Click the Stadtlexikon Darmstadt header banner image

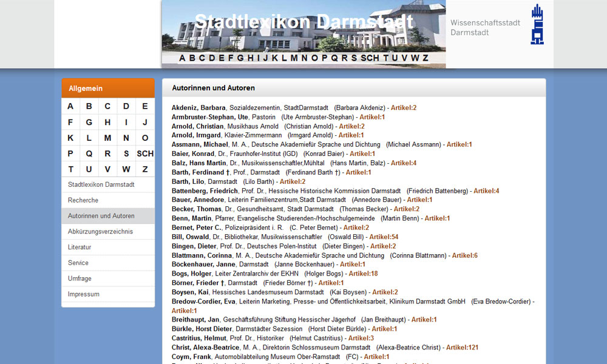303,27
